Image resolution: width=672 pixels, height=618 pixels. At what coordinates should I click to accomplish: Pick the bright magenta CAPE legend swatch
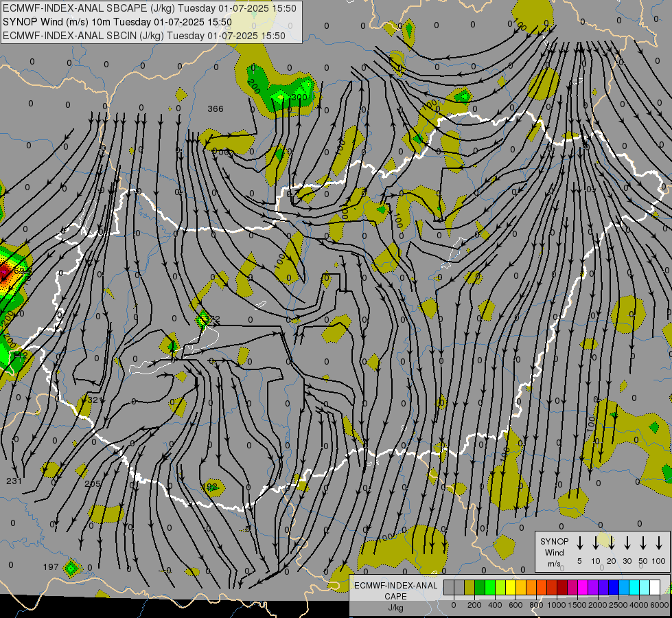(x=583, y=587)
